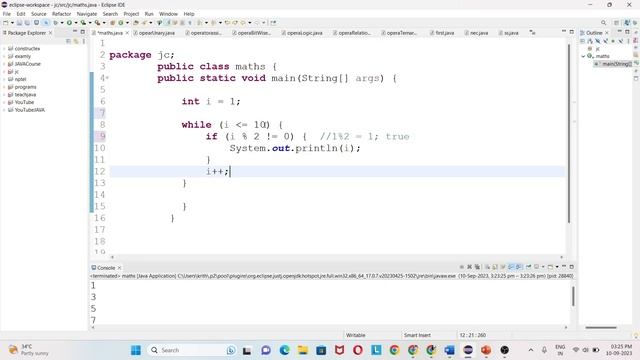Select the Debug perspective icon

coord(635,23)
